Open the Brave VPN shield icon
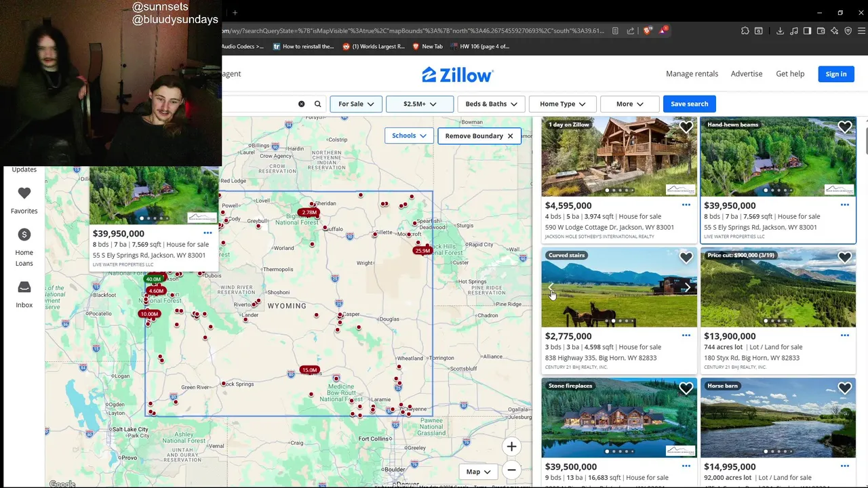 pyautogui.click(x=848, y=30)
